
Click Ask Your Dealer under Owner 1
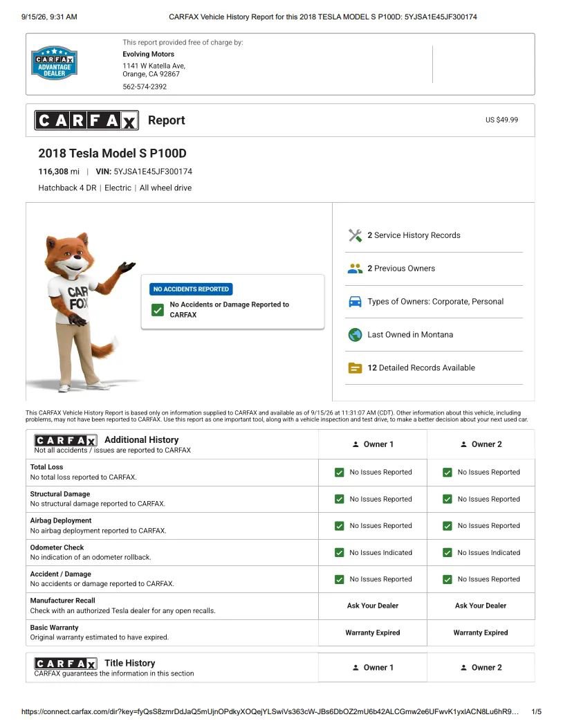point(373,606)
